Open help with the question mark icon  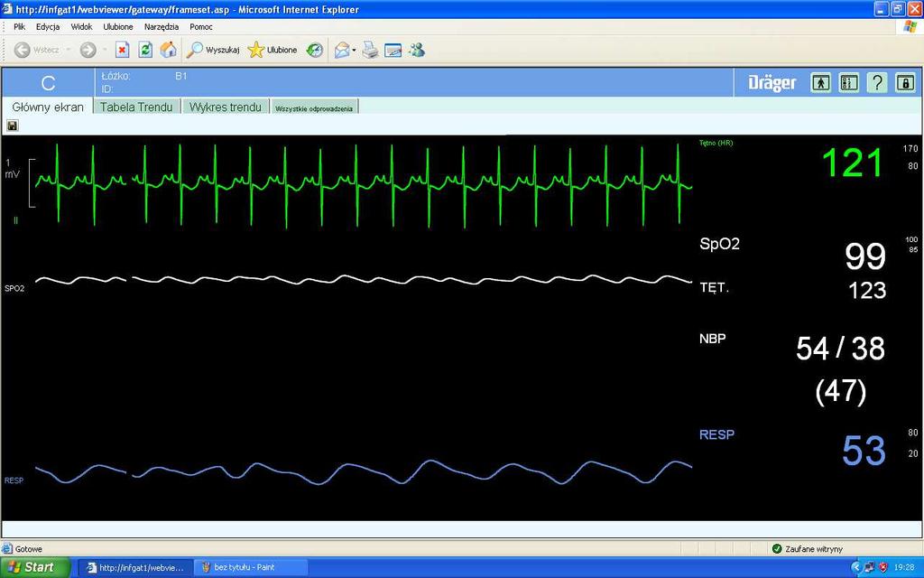point(877,82)
